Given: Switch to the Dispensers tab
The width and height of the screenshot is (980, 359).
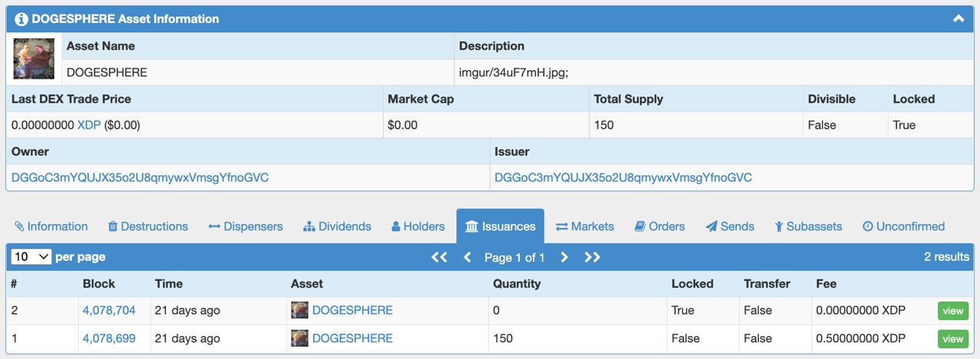Looking at the screenshot, I should pyautogui.click(x=246, y=227).
